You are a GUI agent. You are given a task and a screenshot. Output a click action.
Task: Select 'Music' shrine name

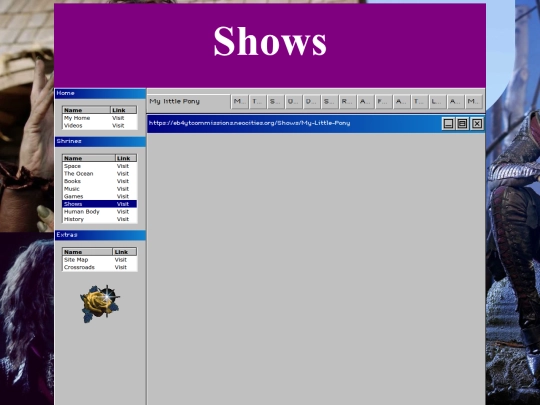72,189
